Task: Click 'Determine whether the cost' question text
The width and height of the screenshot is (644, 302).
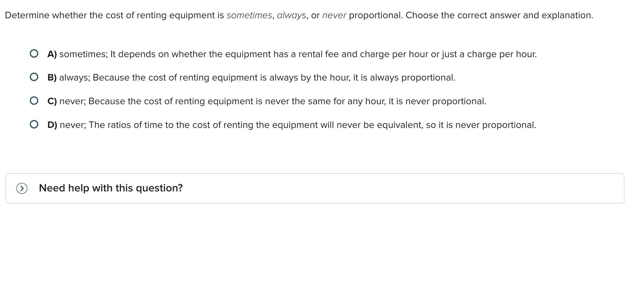Action: [64, 15]
